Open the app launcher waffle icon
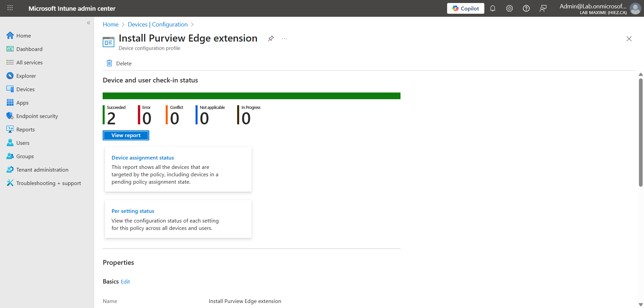This screenshot has height=308, width=644. tap(10, 8)
